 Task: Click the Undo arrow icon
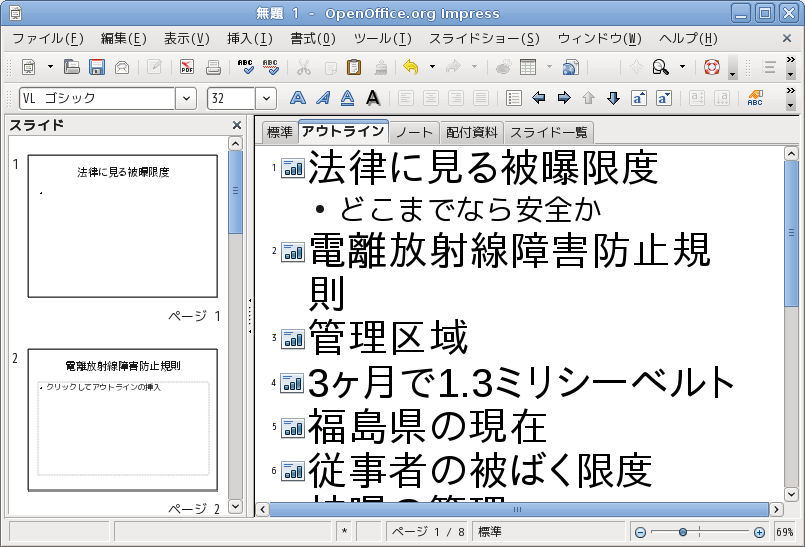(x=410, y=68)
